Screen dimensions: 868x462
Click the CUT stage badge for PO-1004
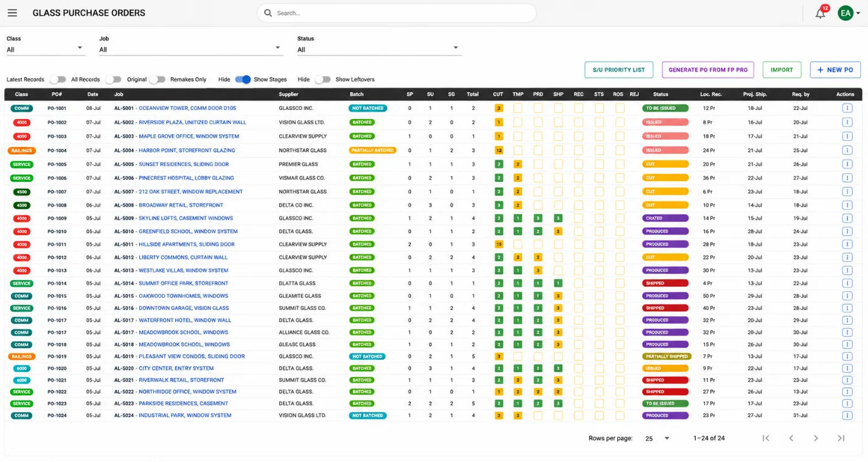pyautogui.click(x=499, y=150)
